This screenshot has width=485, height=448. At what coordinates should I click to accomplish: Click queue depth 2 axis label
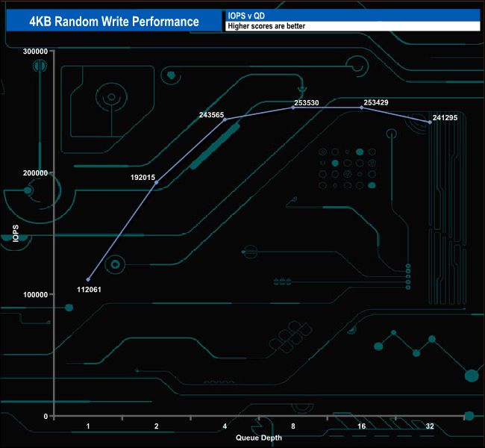157,426
